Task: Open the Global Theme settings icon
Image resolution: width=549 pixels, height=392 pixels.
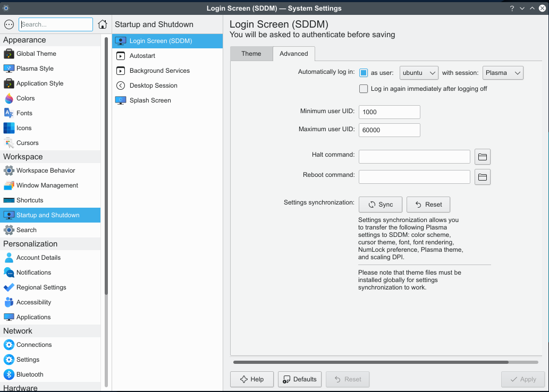Action: click(9, 54)
